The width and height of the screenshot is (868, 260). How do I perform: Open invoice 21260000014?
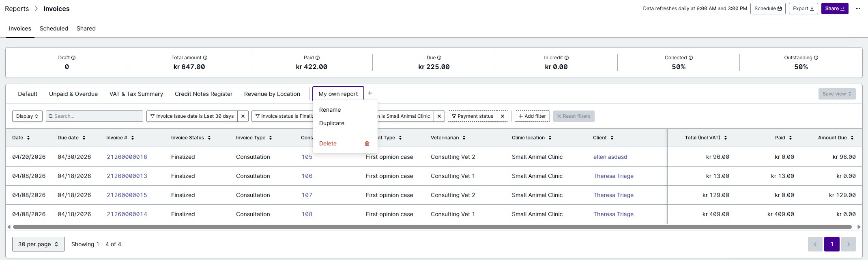pyautogui.click(x=127, y=214)
